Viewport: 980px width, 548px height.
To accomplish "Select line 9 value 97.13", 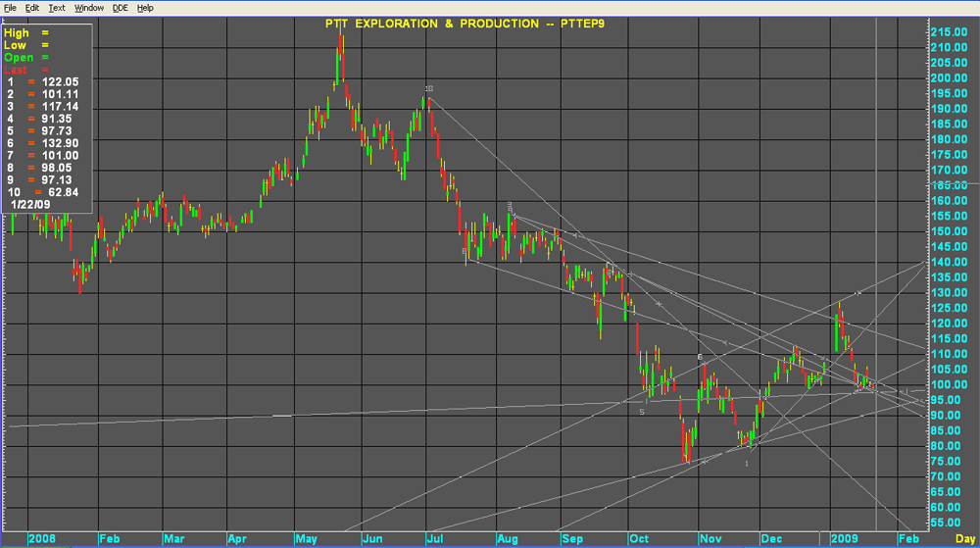I will [57, 180].
